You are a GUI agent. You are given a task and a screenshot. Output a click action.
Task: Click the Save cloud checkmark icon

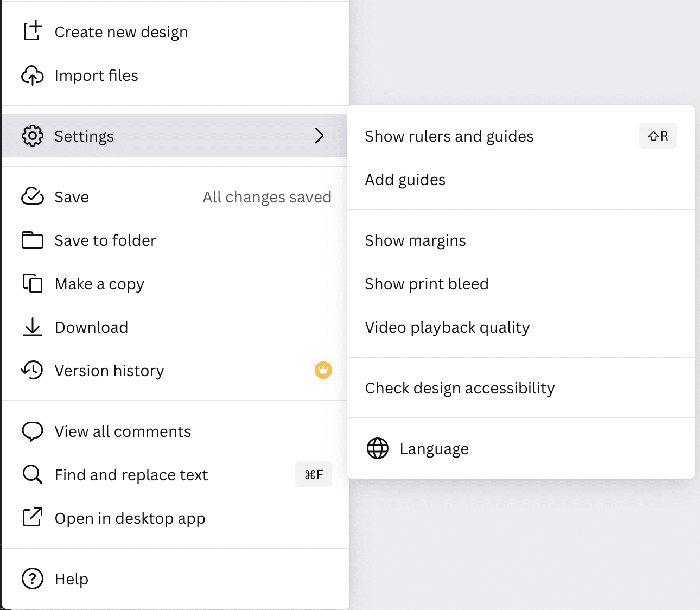click(x=33, y=196)
